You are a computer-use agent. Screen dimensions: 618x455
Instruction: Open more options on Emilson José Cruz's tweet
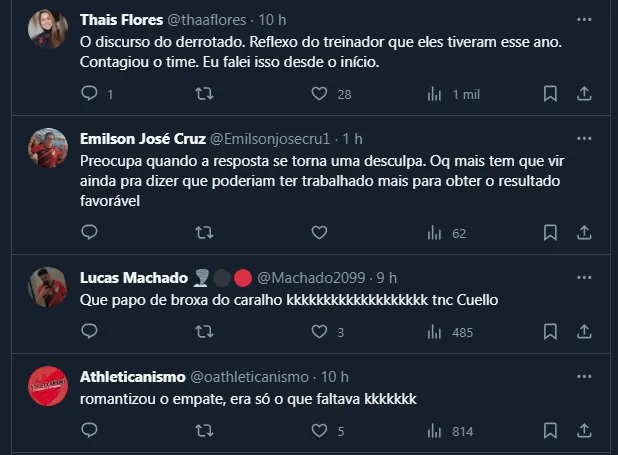pyautogui.click(x=585, y=137)
